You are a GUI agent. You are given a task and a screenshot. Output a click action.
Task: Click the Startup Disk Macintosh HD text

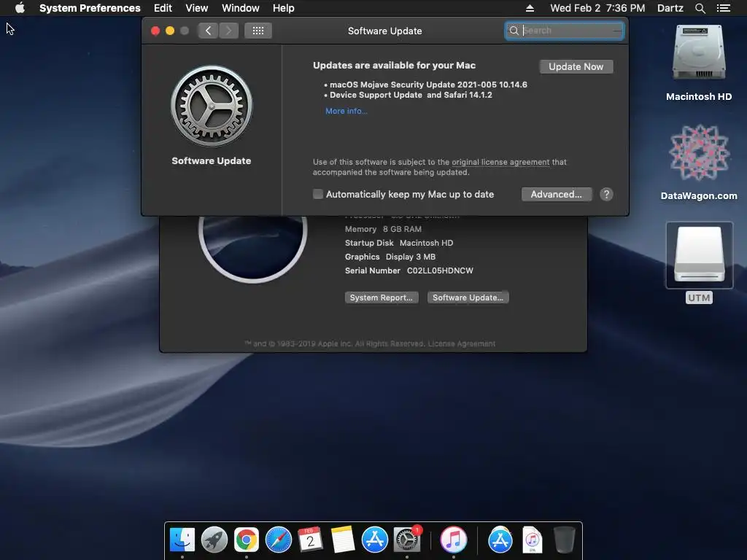pyautogui.click(x=399, y=243)
